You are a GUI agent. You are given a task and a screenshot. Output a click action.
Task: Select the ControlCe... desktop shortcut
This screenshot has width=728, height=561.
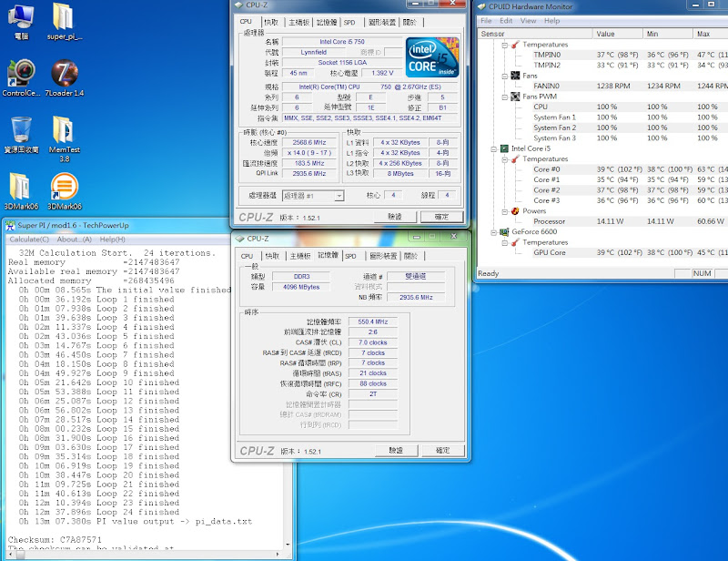click(x=21, y=78)
